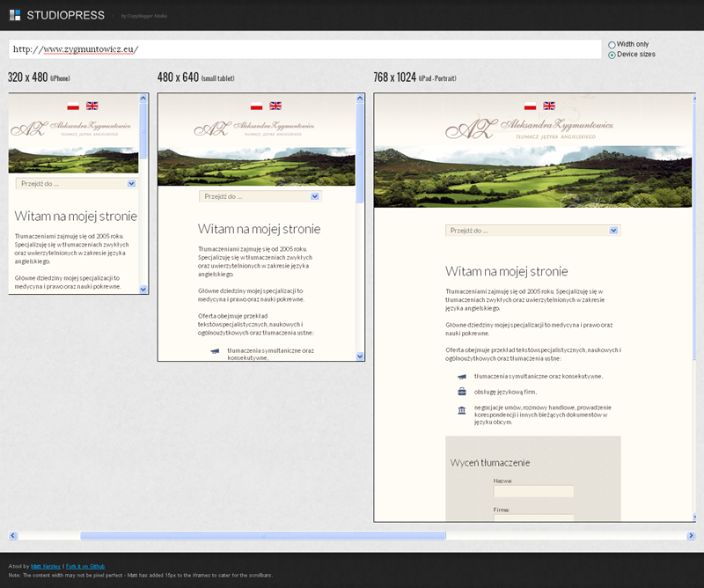Viewport: 704px width, 588px height.
Task: Click the AZ monogram logo in iPad preview
Action: point(467,130)
